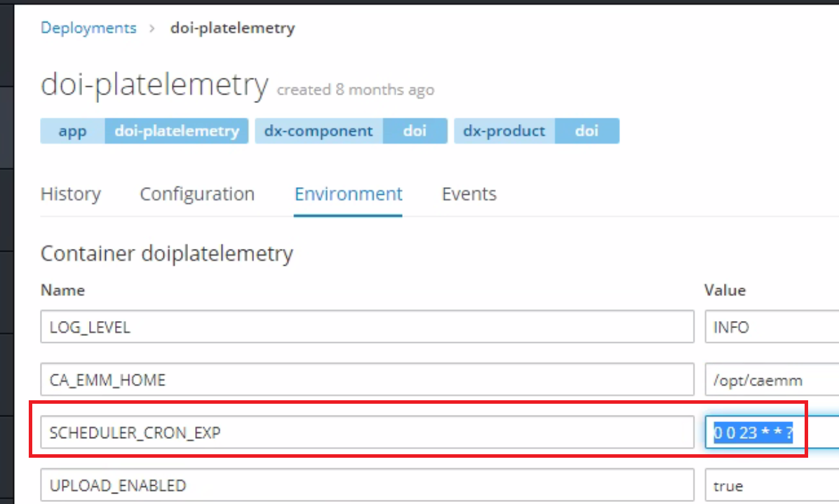Focus the CA_EMM_HOME name field
This screenshot has width=839, height=504.
(x=367, y=379)
